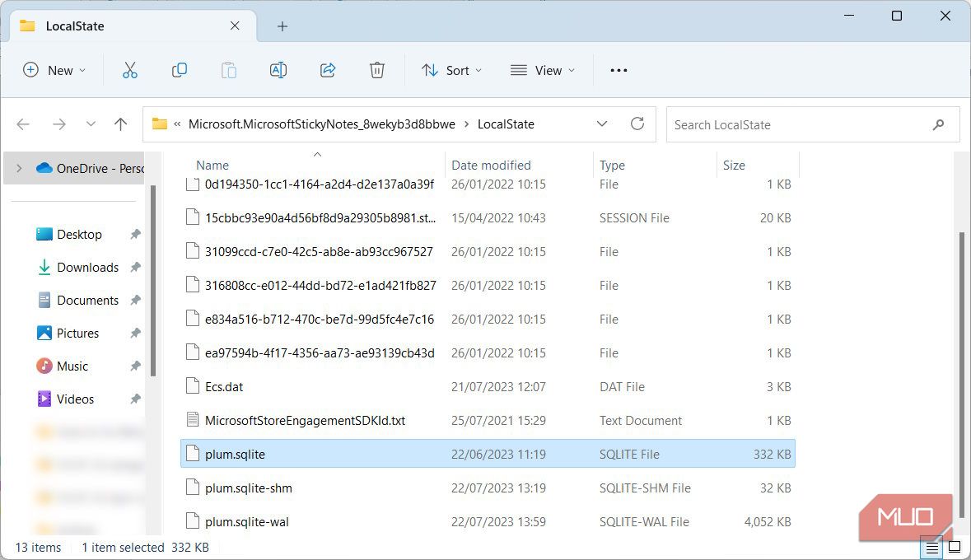Select the Cut icon in the toolbar
The image size is (971, 560).
tap(129, 70)
